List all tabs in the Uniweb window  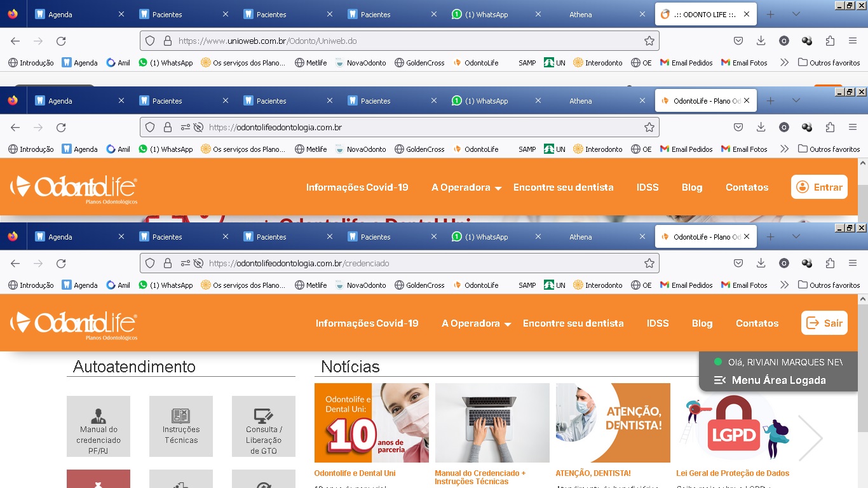click(x=796, y=14)
